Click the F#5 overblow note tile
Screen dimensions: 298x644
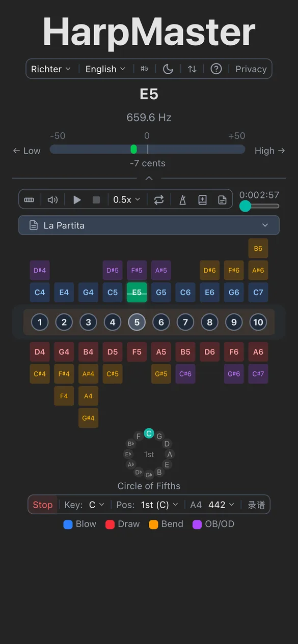click(137, 270)
